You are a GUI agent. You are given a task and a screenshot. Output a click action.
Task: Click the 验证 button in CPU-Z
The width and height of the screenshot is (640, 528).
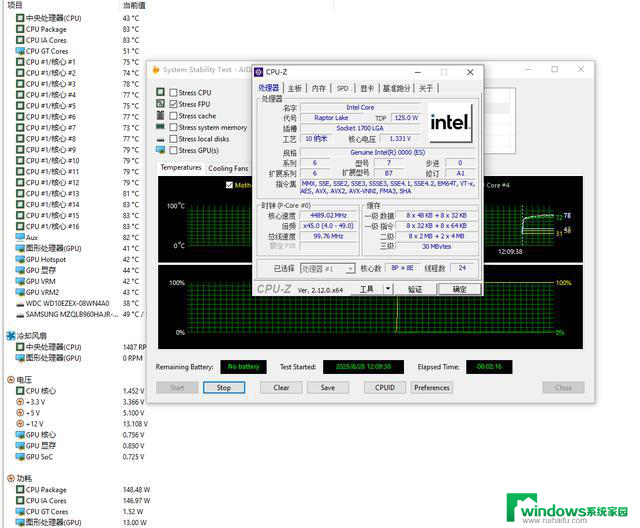pyautogui.click(x=415, y=289)
